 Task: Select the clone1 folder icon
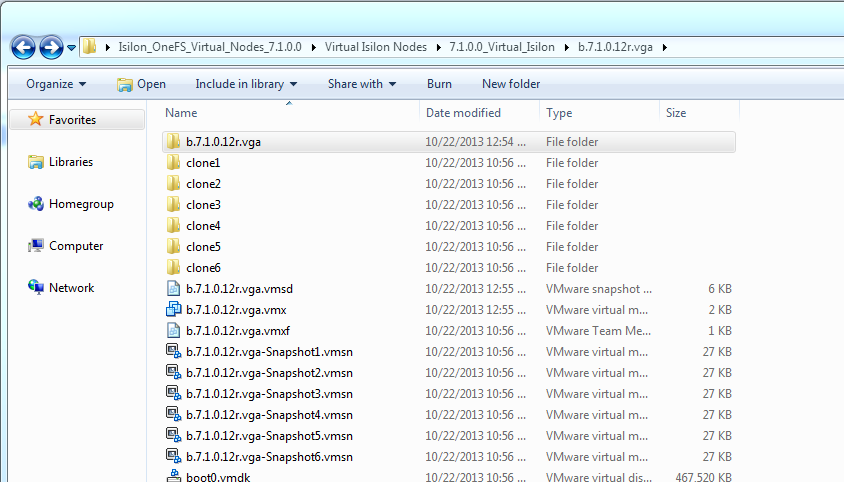click(x=173, y=163)
